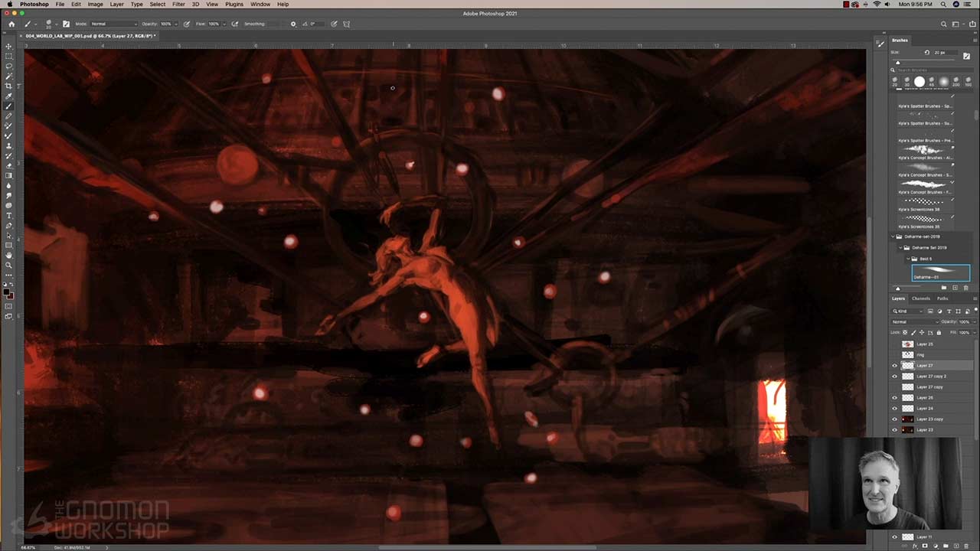Image resolution: width=980 pixels, height=551 pixels.
Task: Select the Deharme—01 brush preset
Action: click(x=941, y=272)
